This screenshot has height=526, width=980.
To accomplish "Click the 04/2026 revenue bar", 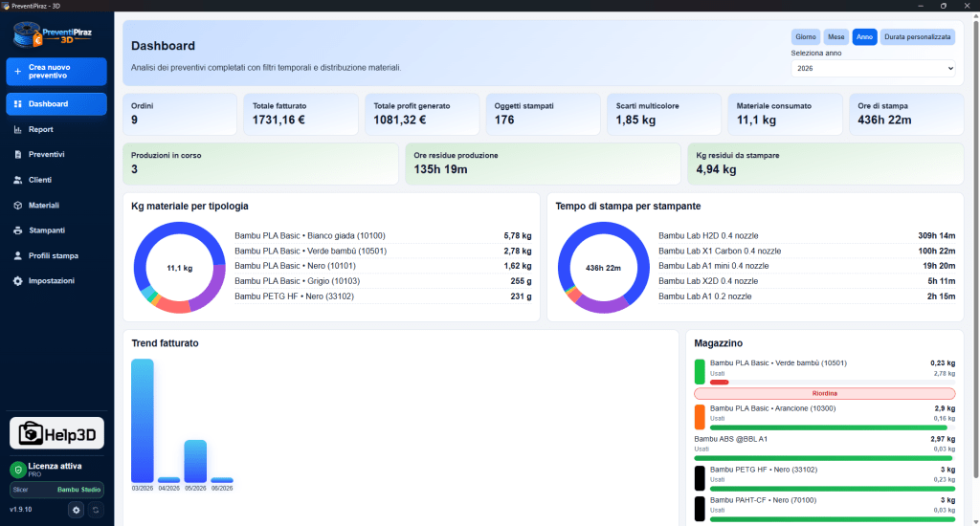I will point(168,480).
